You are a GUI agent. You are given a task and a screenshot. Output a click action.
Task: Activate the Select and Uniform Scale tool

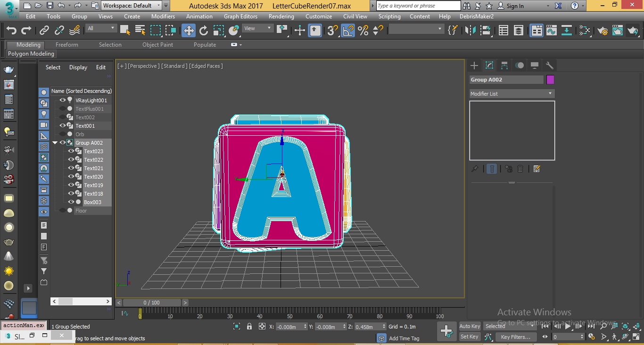point(218,31)
